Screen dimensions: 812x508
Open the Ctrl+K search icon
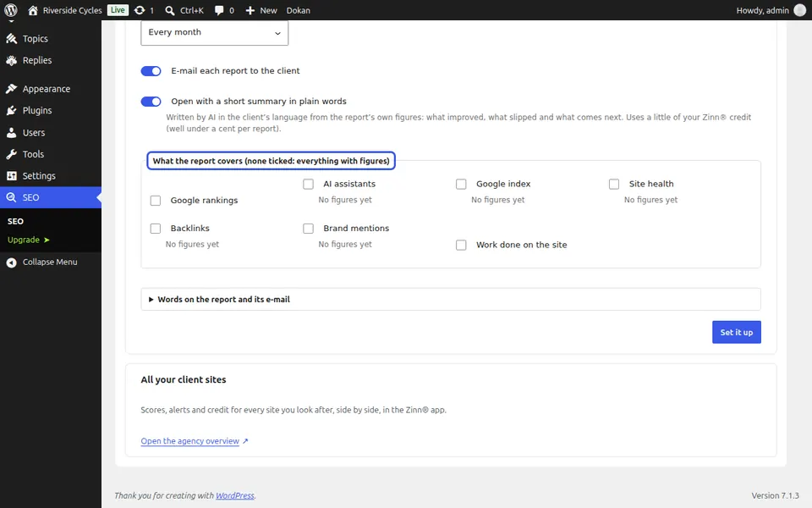coord(170,10)
